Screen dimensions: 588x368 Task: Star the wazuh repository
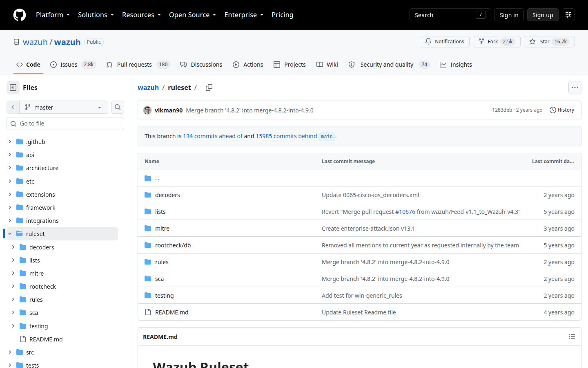(549, 42)
